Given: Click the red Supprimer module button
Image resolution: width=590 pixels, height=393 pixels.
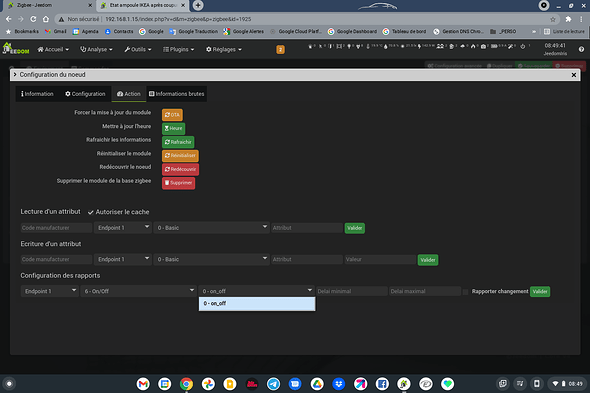Looking at the screenshot, I should 178,183.
